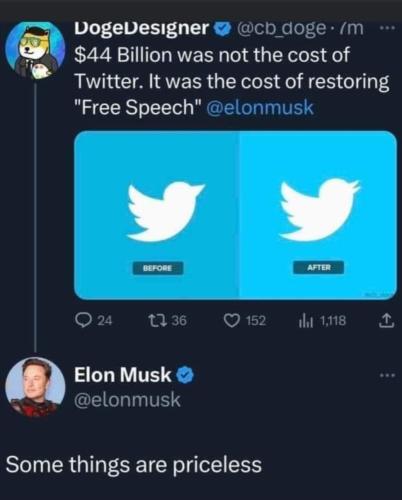This screenshot has width=402, height=500.
Task: Open DogeDesigner's doge profile avatar
Action: tap(35, 49)
